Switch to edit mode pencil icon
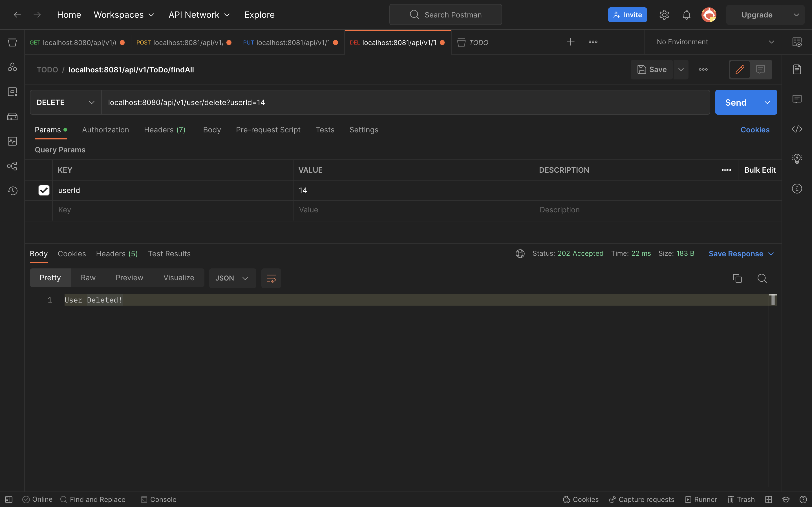 [x=740, y=69]
